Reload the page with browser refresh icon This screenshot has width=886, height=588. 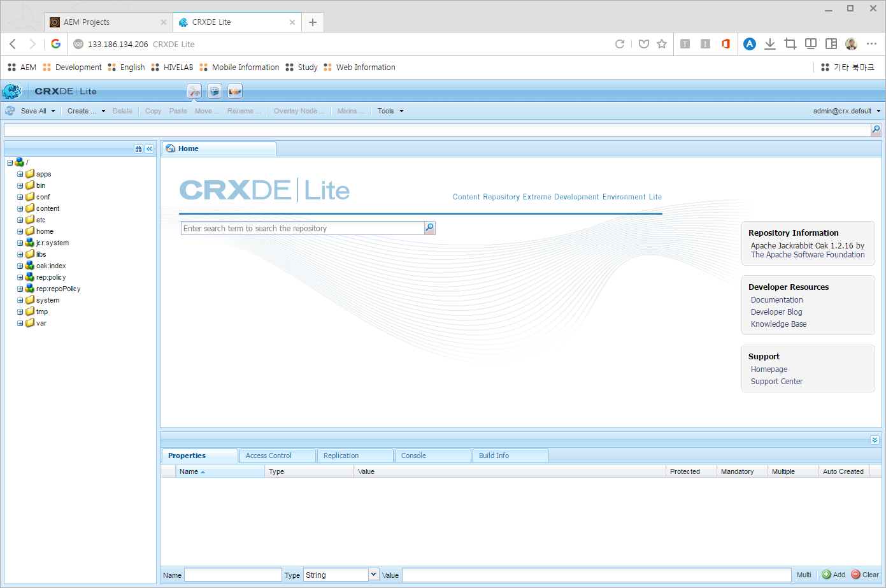pos(619,44)
